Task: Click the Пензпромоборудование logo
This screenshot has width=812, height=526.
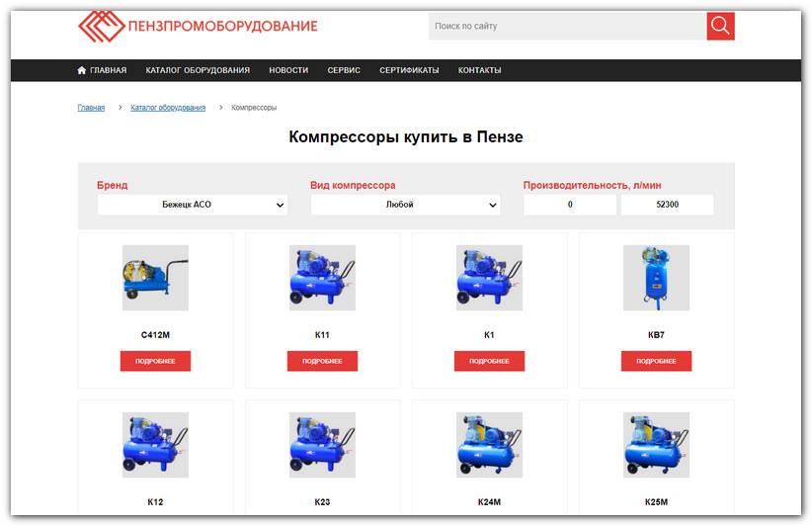Action: coord(198,26)
